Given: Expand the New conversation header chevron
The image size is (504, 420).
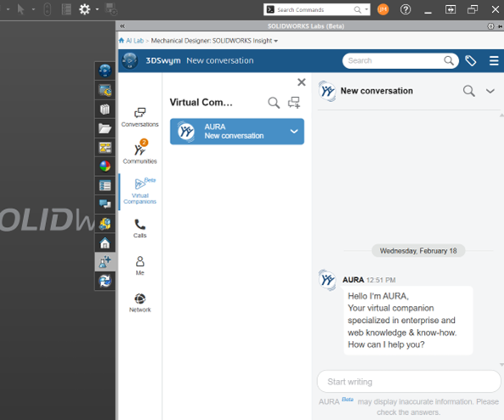Looking at the screenshot, I should pyautogui.click(x=490, y=91).
